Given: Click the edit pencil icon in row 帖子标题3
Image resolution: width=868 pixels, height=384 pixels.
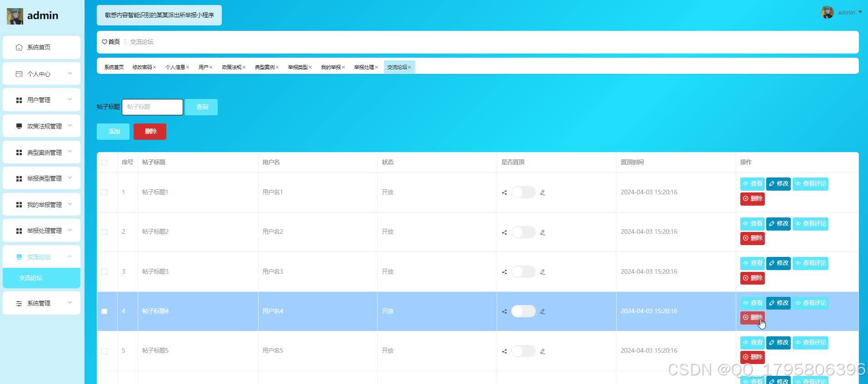Looking at the screenshot, I should [x=543, y=272].
